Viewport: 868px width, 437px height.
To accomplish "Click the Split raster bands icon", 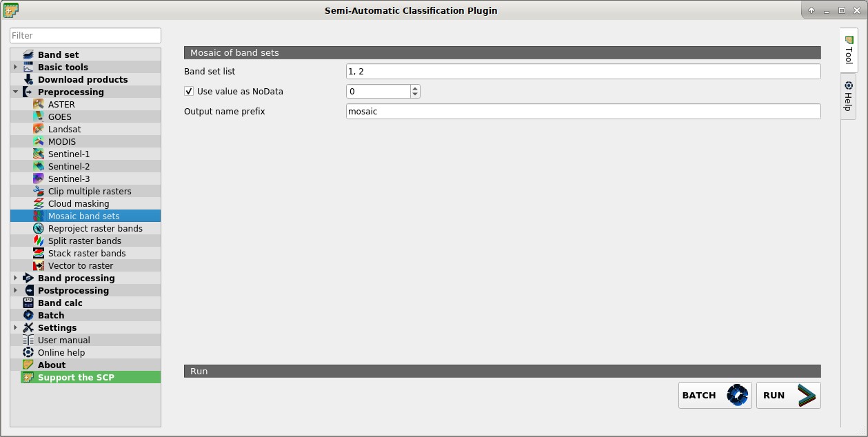I will click(39, 241).
